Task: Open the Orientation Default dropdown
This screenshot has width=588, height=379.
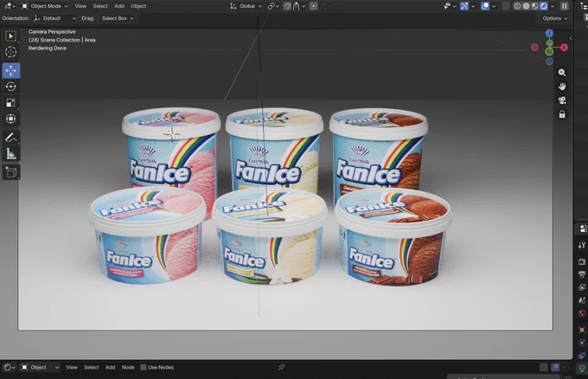Action: click(x=54, y=18)
